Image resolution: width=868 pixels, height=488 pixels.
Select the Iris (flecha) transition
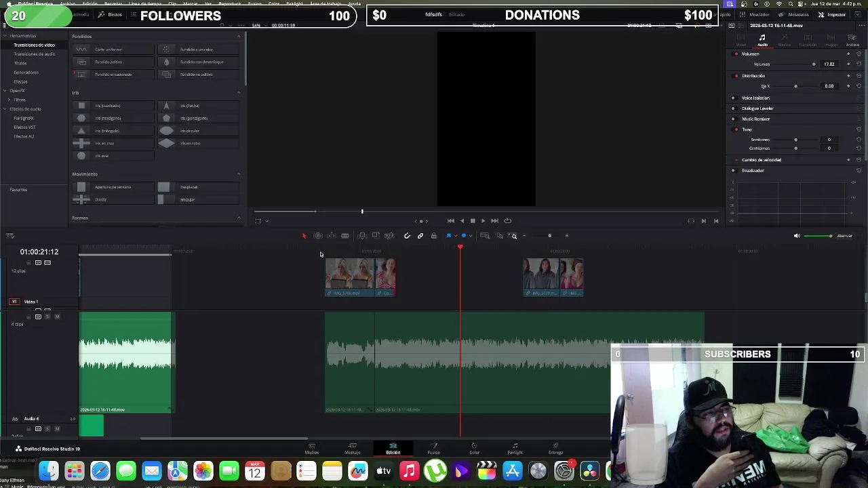pyautogui.click(x=199, y=106)
